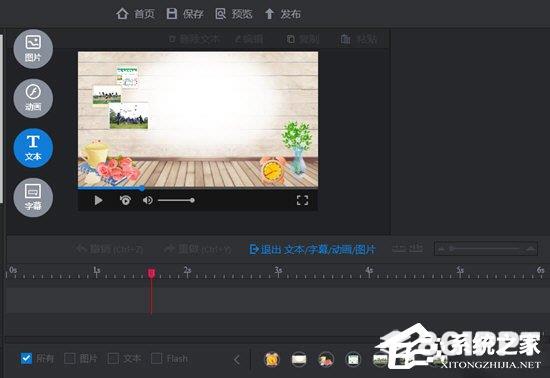The width and height of the screenshot is (550, 378).
Task: Enable the 图片 filter checkbox
Action: pyautogui.click(x=70, y=358)
